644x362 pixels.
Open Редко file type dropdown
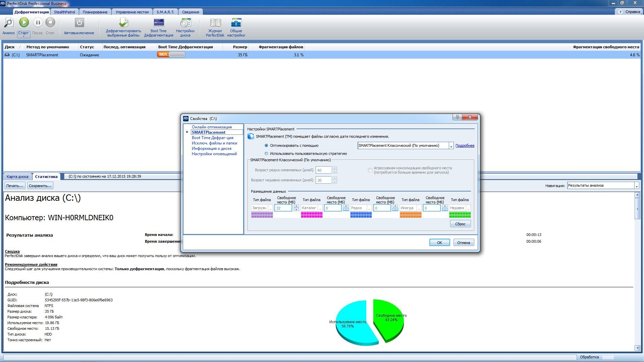tap(369, 208)
